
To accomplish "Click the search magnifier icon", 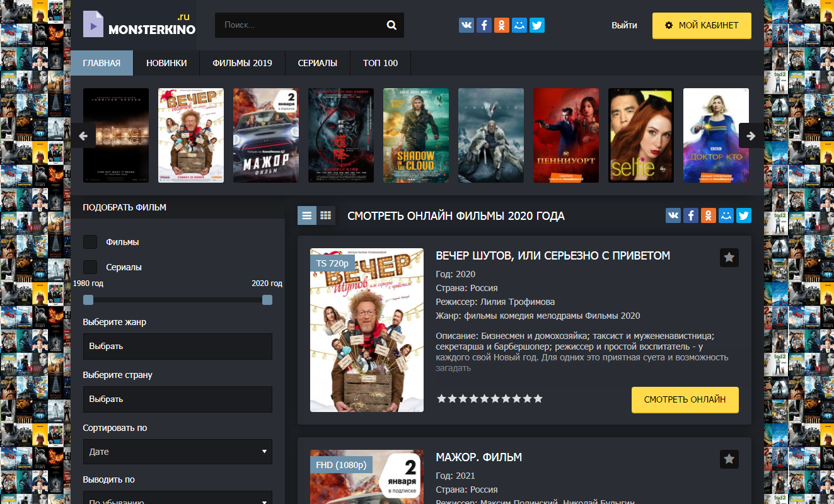I will pyautogui.click(x=391, y=25).
